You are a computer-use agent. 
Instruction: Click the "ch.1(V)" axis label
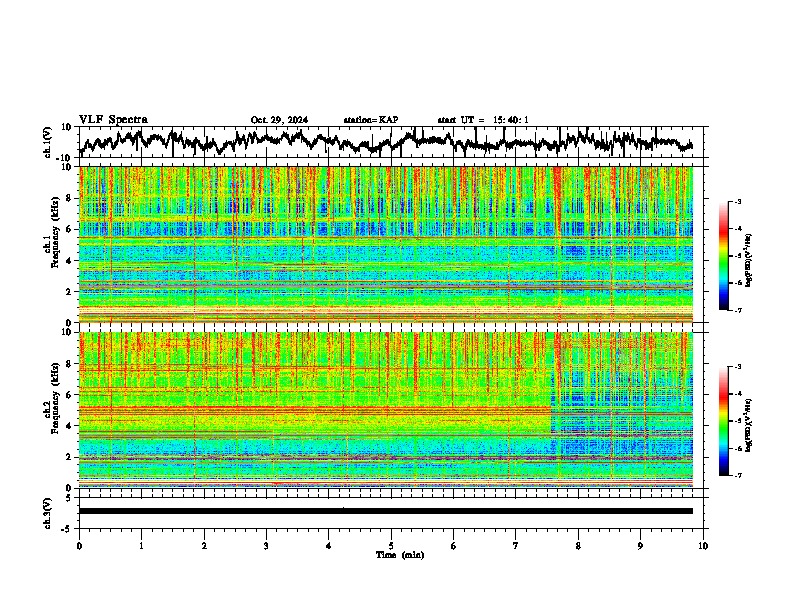[x=48, y=142]
